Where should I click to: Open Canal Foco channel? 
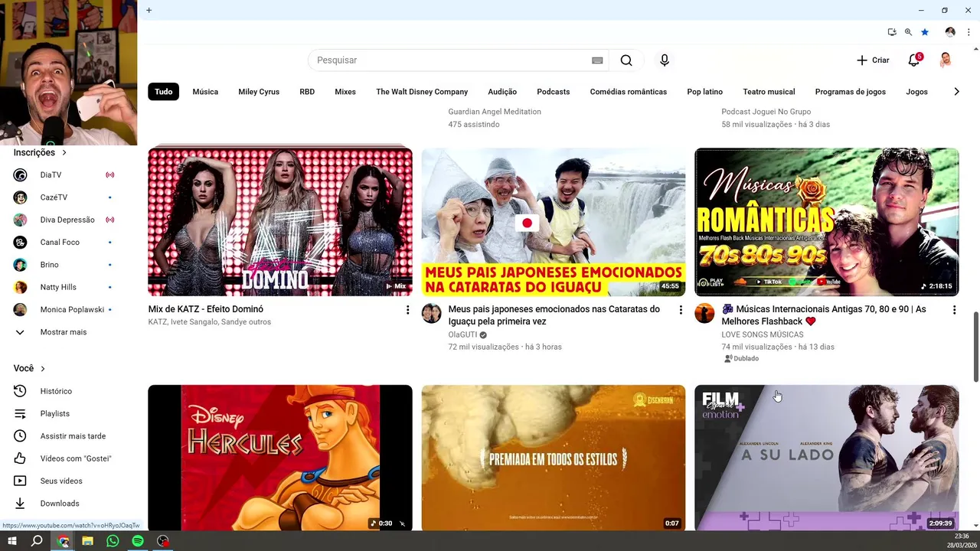[x=63, y=243]
